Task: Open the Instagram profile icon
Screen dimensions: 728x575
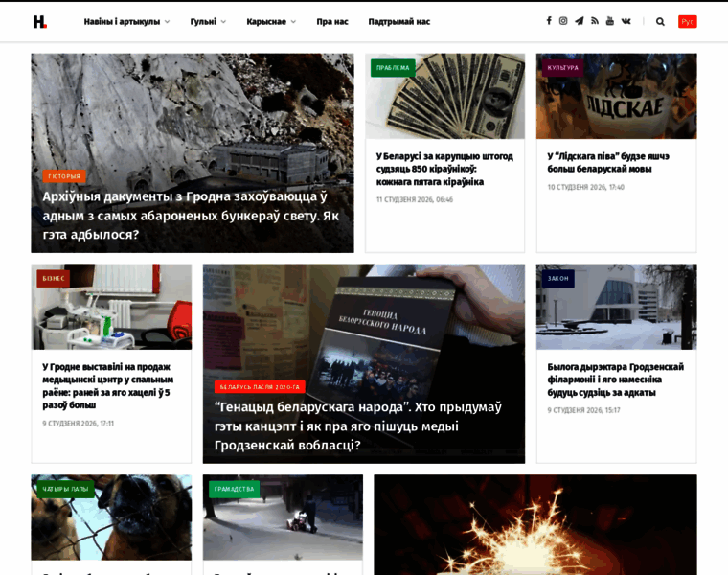Action: (563, 21)
